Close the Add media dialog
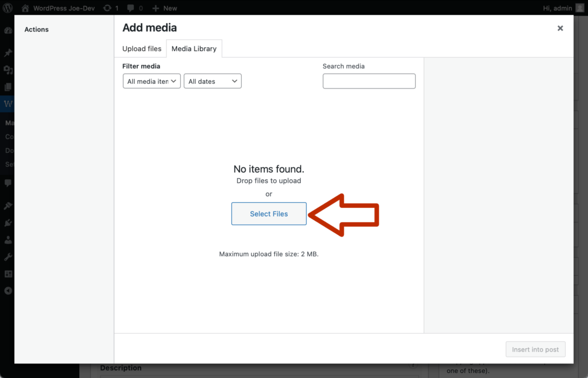This screenshot has width=588, height=378. tap(560, 28)
